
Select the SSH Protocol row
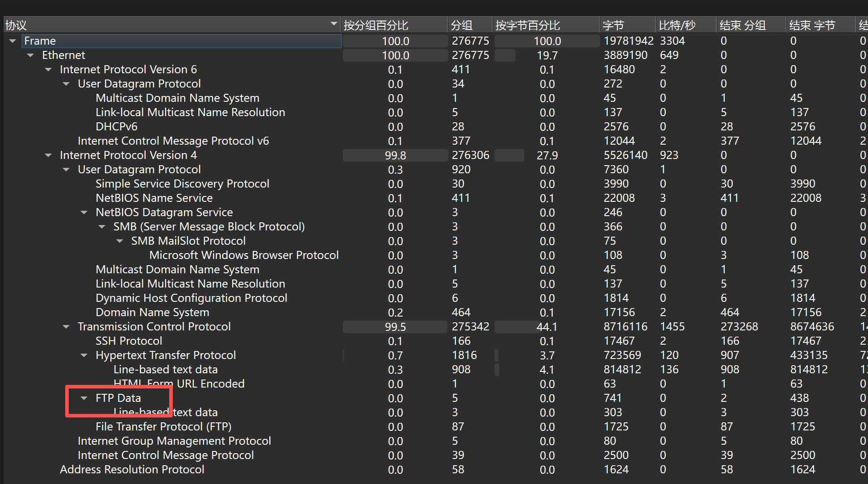(129, 341)
